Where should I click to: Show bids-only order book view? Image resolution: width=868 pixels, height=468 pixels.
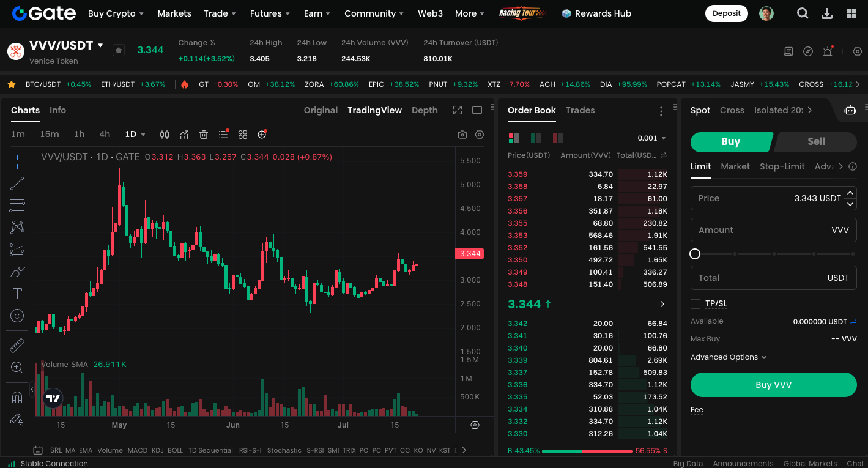[x=536, y=138]
